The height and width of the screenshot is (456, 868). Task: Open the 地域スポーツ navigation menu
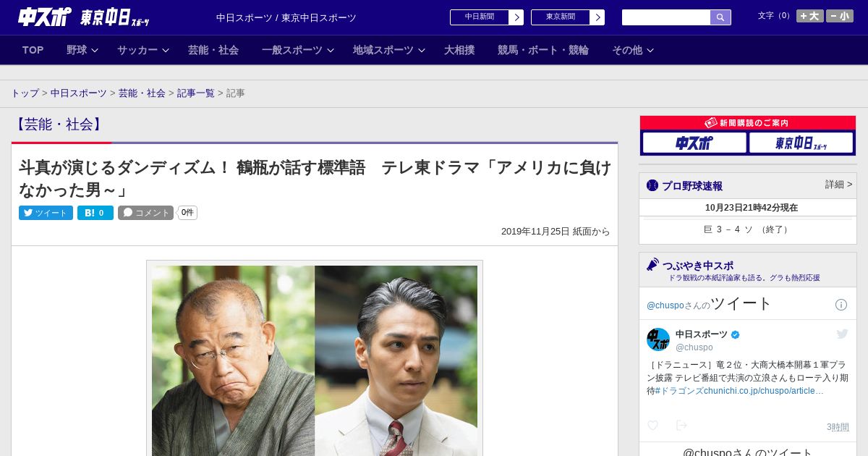pyautogui.click(x=383, y=50)
